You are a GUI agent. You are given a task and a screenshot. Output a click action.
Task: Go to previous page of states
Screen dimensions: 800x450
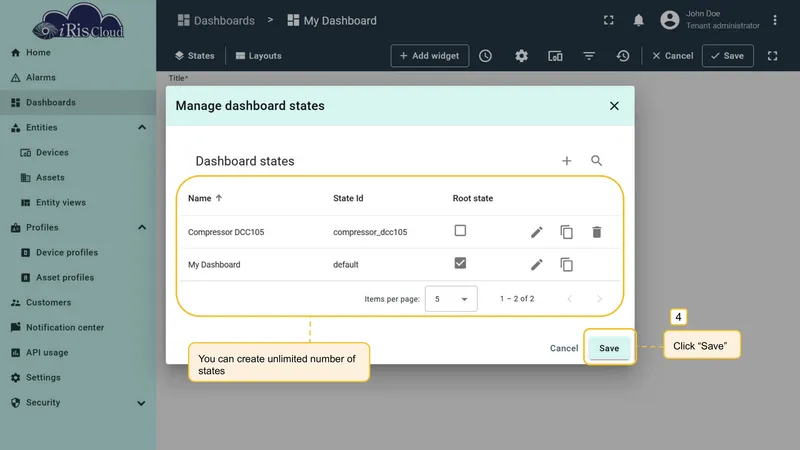tap(570, 298)
